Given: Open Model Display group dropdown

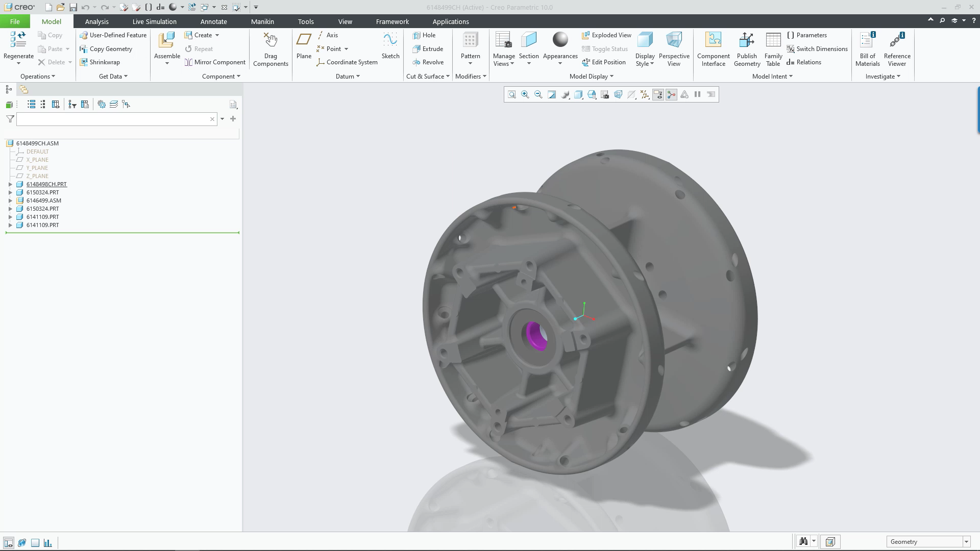Looking at the screenshot, I should pos(591,77).
